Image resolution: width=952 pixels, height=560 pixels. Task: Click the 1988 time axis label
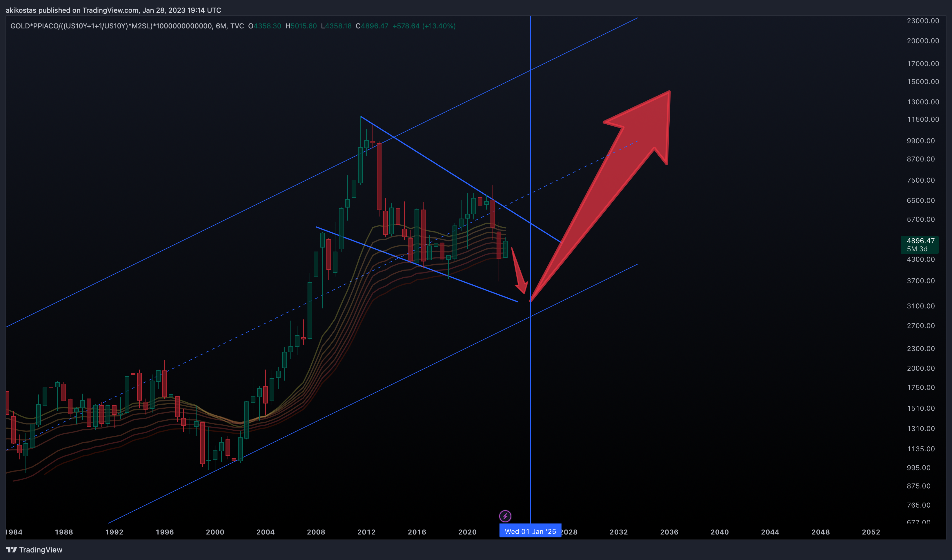[x=64, y=532]
